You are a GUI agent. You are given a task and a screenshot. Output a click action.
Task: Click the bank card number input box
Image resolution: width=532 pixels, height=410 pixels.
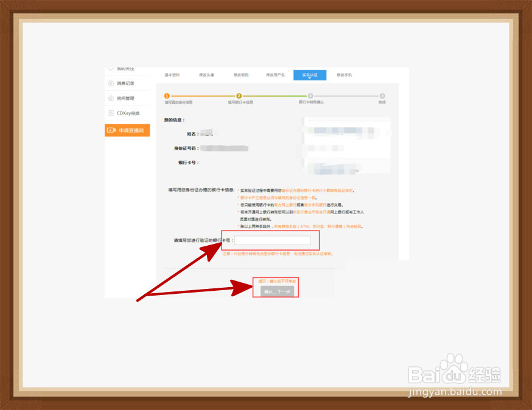click(x=273, y=240)
